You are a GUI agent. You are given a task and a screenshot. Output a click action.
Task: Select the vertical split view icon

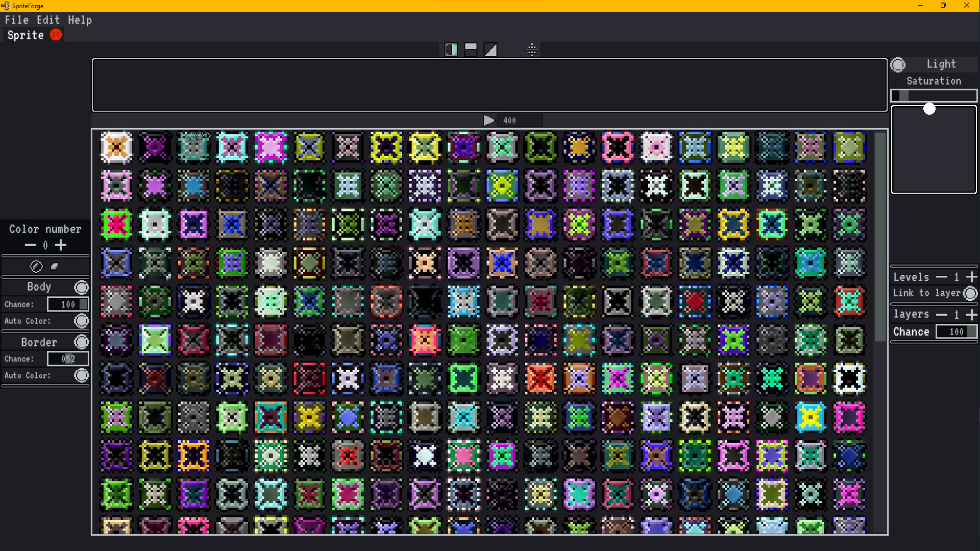(x=451, y=50)
